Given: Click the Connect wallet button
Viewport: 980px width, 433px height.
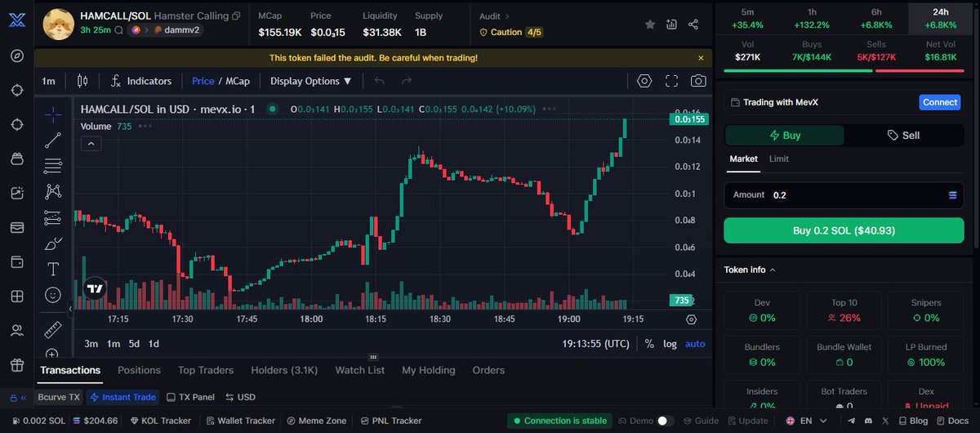Looking at the screenshot, I should pyautogui.click(x=939, y=102).
